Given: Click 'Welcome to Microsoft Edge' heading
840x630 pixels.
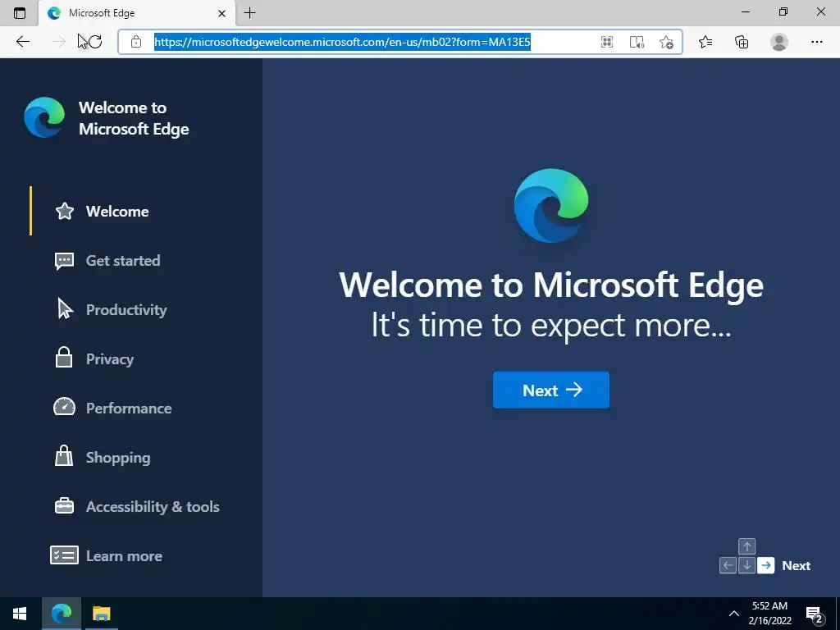Looking at the screenshot, I should coord(550,285).
